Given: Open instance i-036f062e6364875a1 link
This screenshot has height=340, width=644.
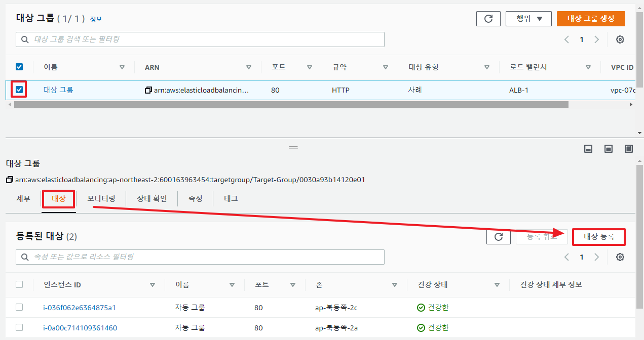Looking at the screenshot, I should pyautogui.click(x=80, y=308).
